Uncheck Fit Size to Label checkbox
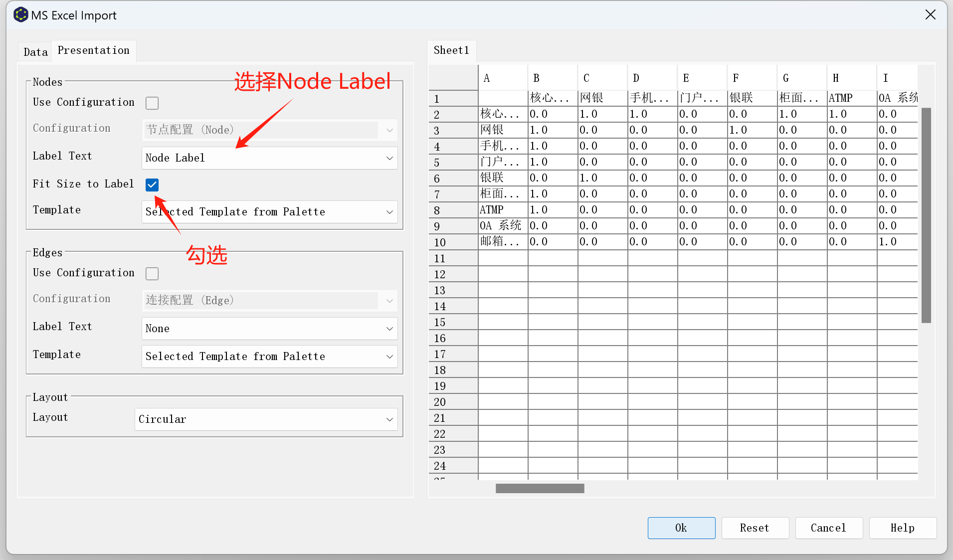 [152, 185]
